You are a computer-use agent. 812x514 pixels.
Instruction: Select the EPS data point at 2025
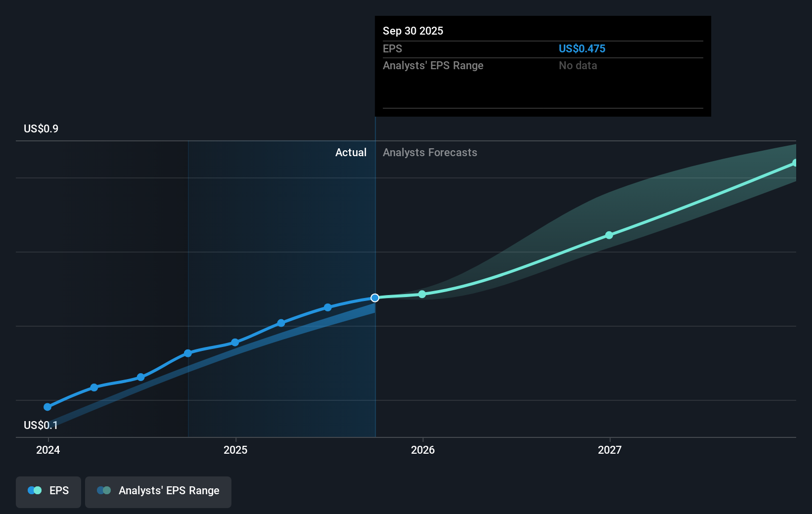click(x=235, y=343)
